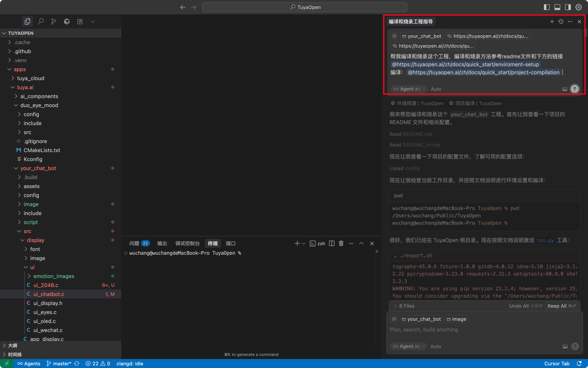Open Auto model dropdown in edited message
The height and width of the screenshot is (368, 588).
(x=437, y=89)
